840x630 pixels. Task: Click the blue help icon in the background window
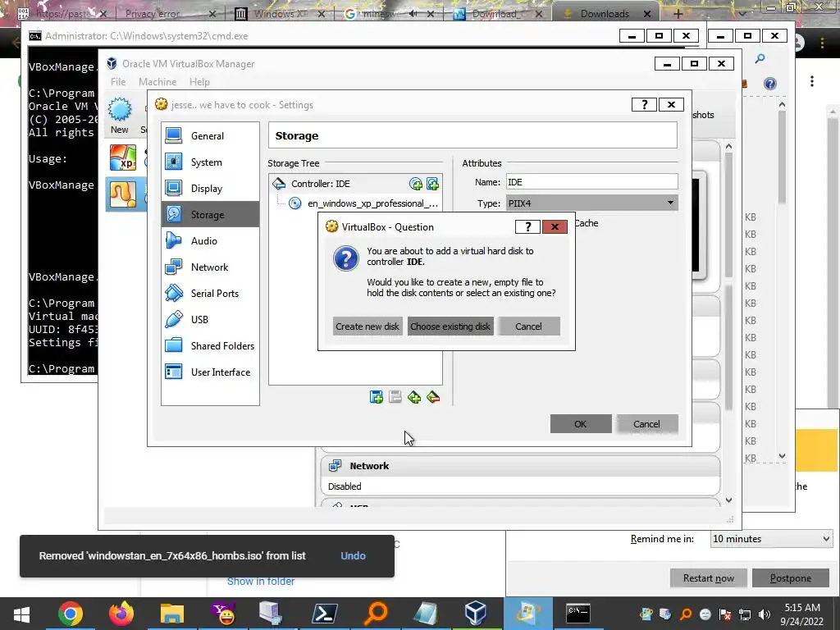[x=769, y=84]
